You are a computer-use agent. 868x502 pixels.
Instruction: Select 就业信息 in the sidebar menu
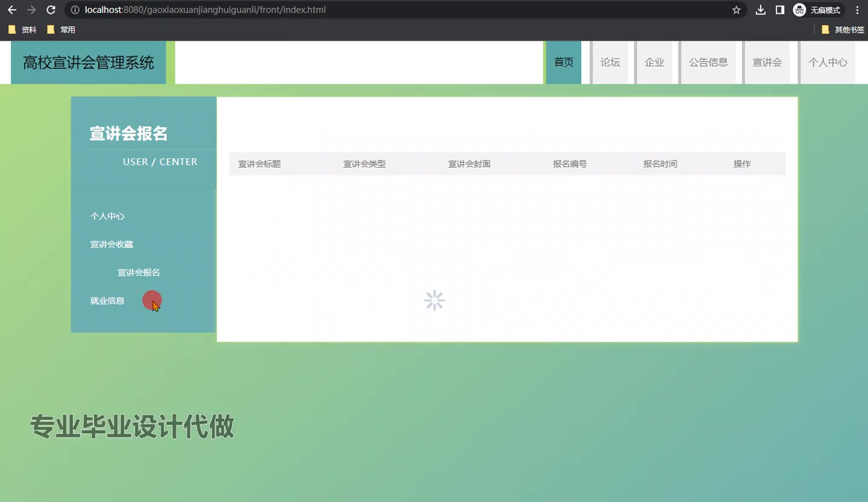point(107,300)
